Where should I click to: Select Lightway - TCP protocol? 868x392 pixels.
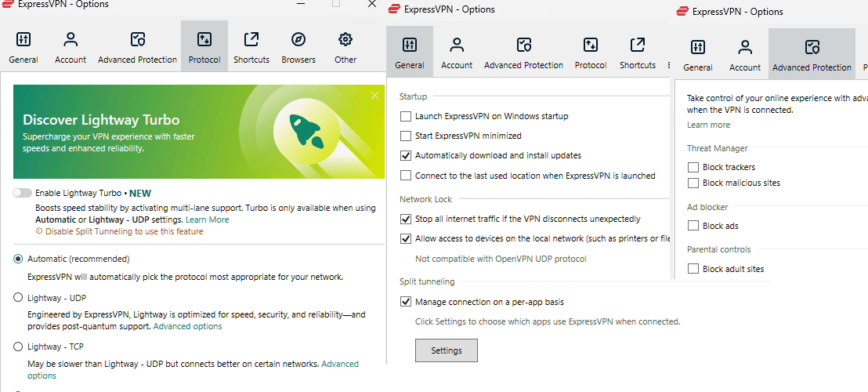click(x=18, y=347)
